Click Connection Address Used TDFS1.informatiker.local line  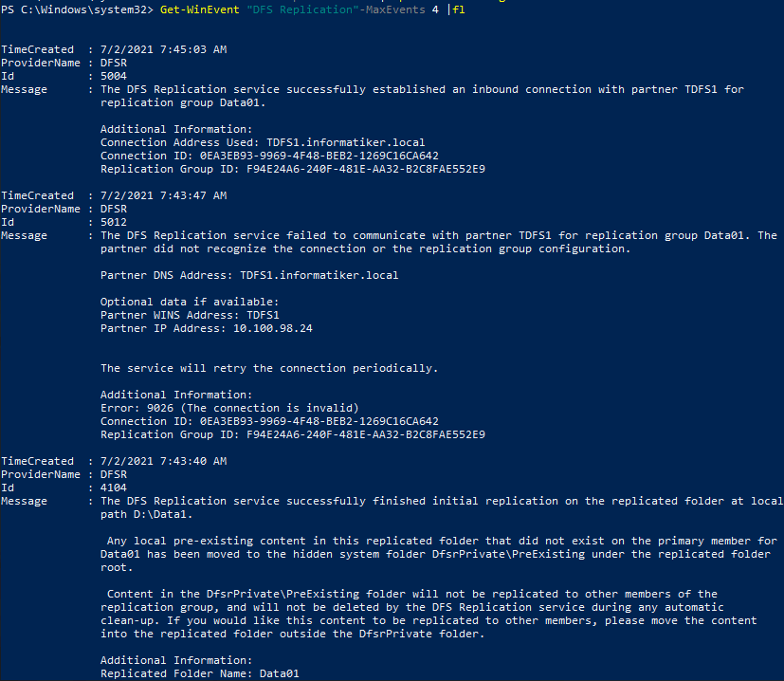coord(263,142)
